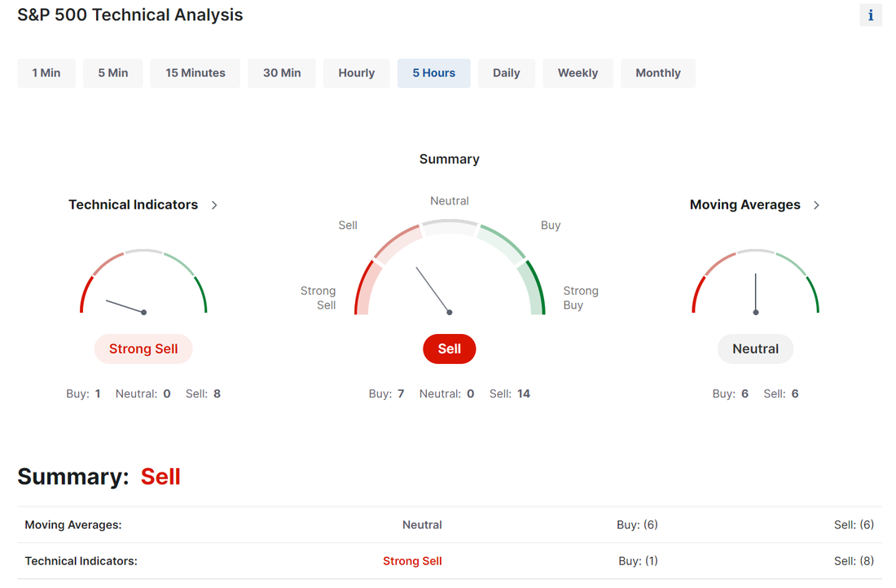The height and width of the screenshot is (588, 896).
Task: Click 'Neutral' in the Moving Averages row
Action: (x=422, y=524)
